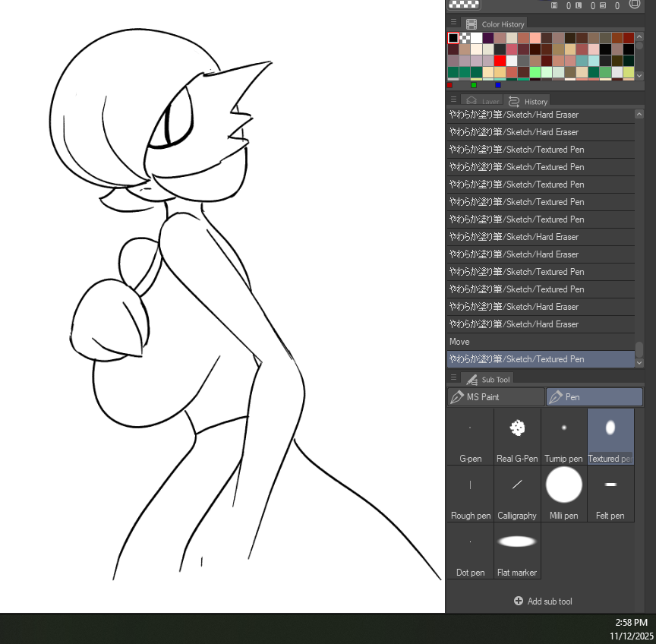Select the Dot pen sub tool

click(x=470, y=551)
